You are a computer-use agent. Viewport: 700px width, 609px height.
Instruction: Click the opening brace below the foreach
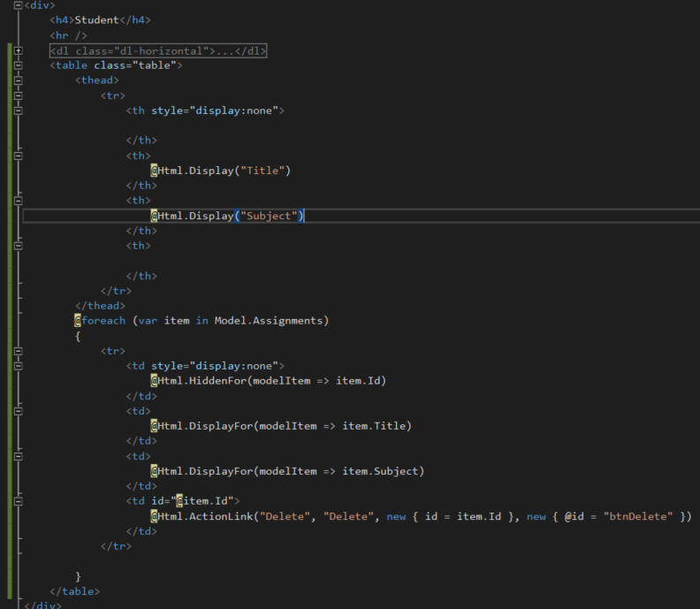(78, 336)
